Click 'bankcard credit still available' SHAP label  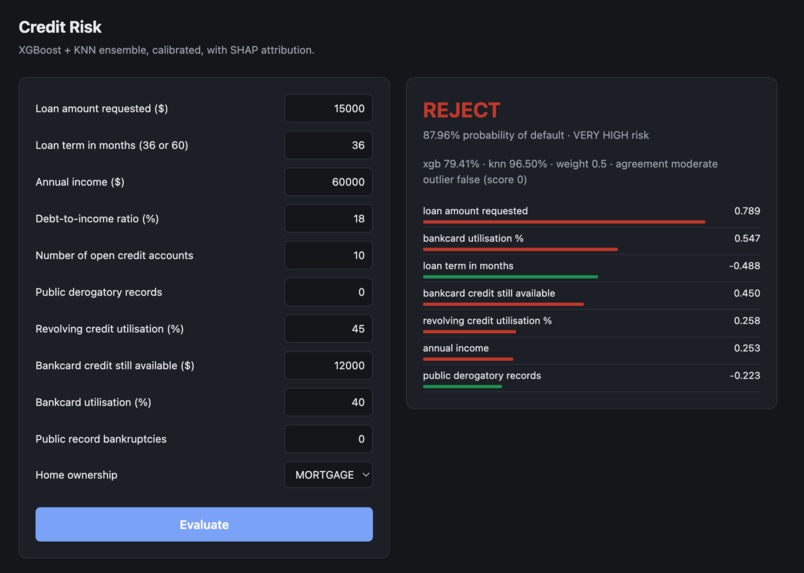click(489, 293)
